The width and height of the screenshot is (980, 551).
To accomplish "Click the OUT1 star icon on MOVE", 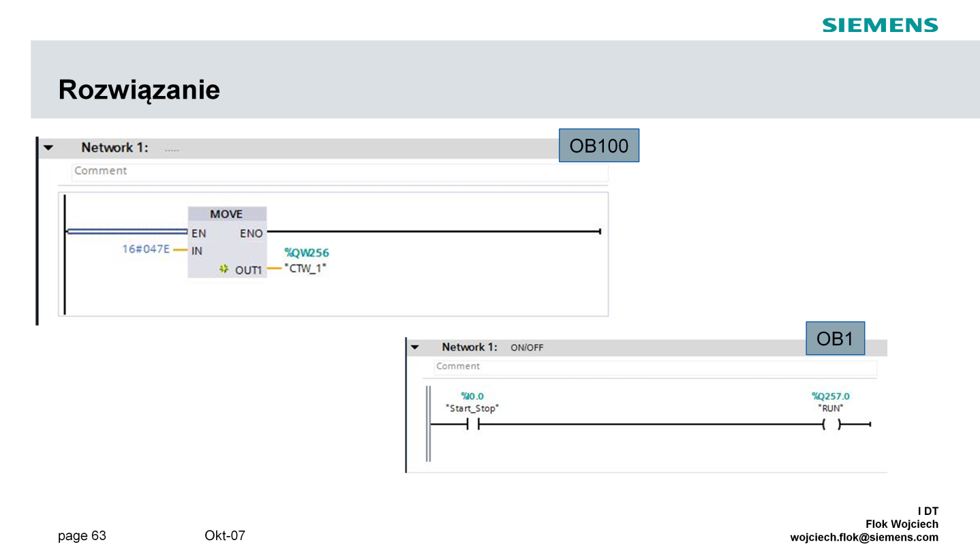I will coord(223,270).
